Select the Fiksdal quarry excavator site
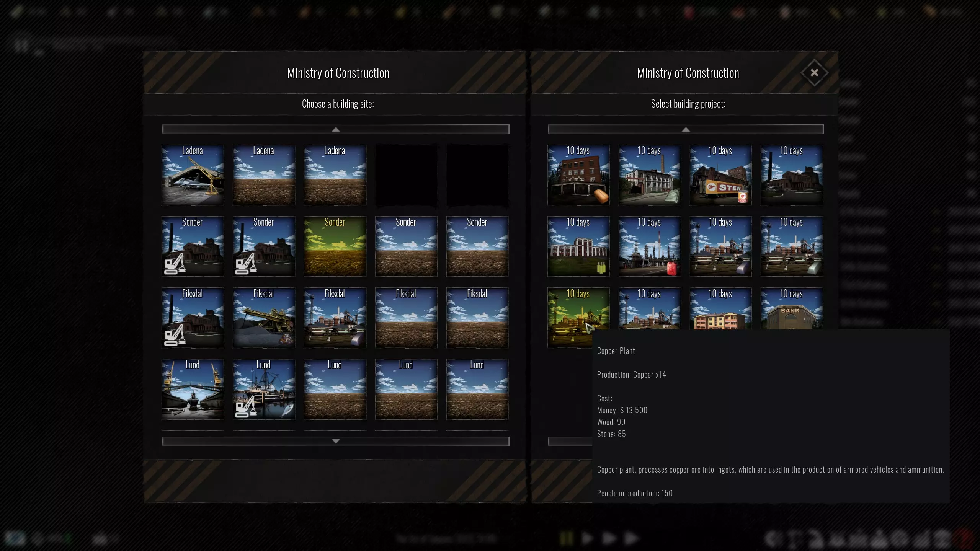The width and height of the screenshot is (980, 551). (264, 318)
